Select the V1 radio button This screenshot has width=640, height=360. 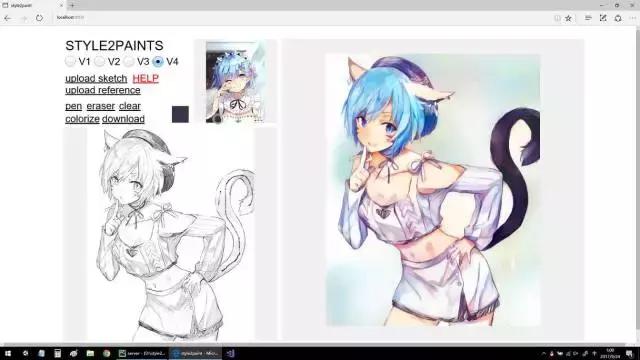coord(70,62)
